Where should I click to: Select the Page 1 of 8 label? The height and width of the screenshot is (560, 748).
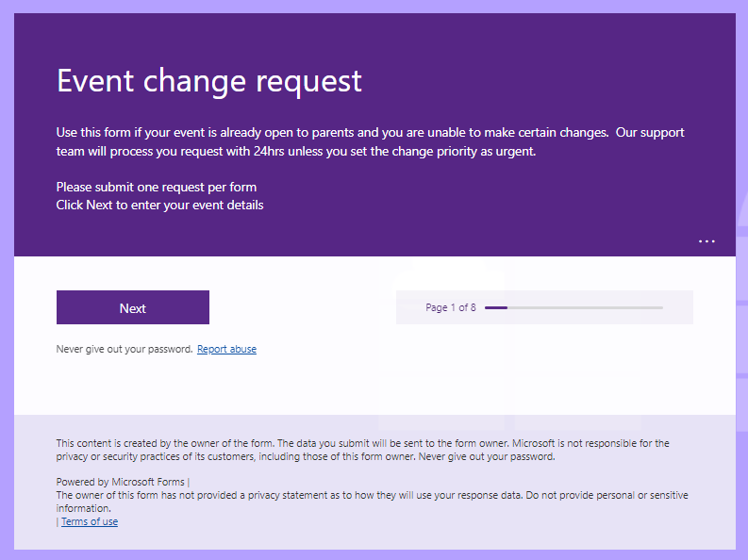coord(451,307)
